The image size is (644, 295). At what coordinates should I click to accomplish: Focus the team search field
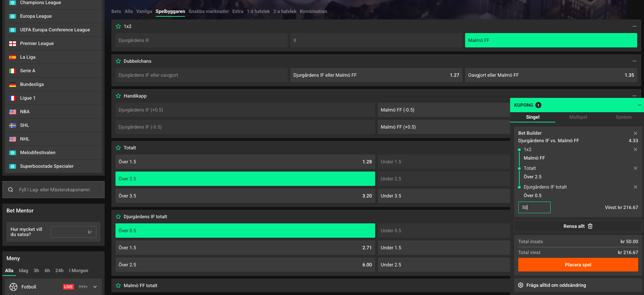[x=53, y=190]
